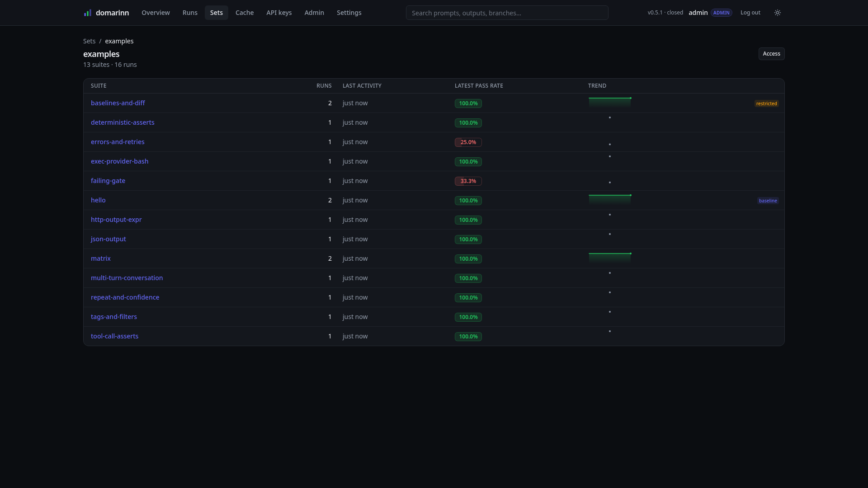Click the baseline badge on the hello row
This screenshot has height=488, width=868.
click(x=768, y=201)
